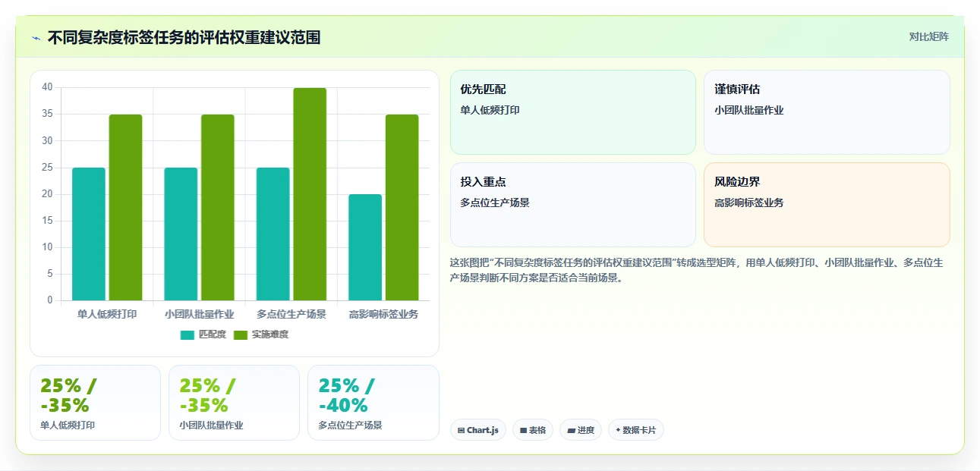Viewport: 980px width, 471px height.
Task: Select the Chart.js tag
Action: tap(478, 430)
